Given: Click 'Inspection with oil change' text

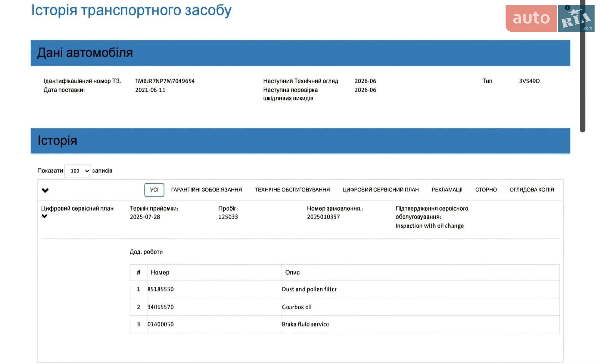Looking at the screenshot, I should click(429, 226).
